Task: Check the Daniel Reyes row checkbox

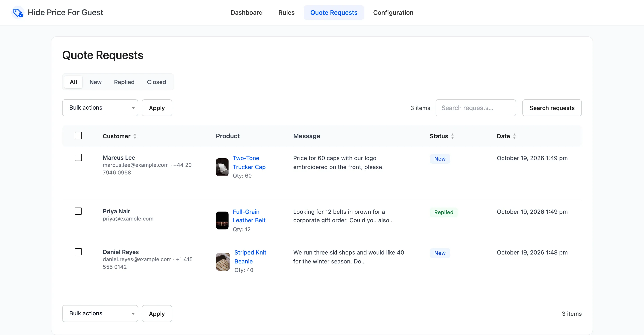Action: point(78,252)
